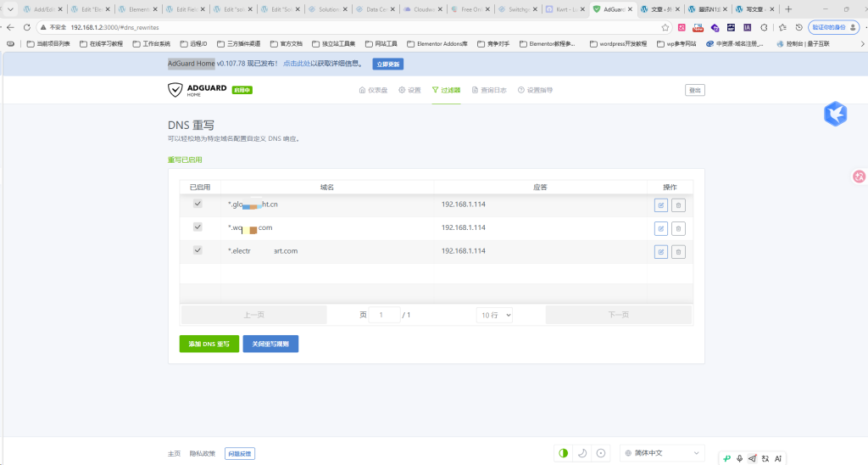Open the browser extensions puzzle icon
Viewport: 868px width, 465px height.
(764, 27)
